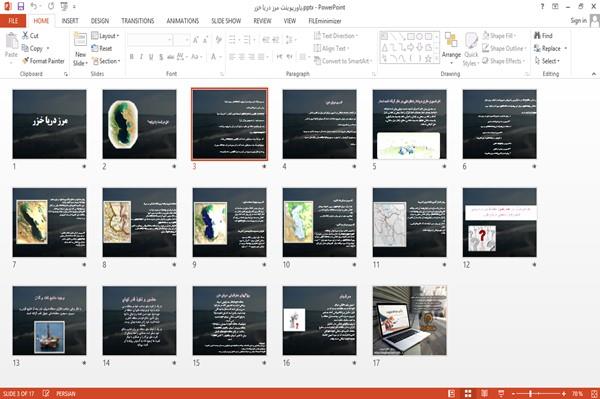The height and width of the screenshot is (399, 600).
Task: Switch to Reading View icon in status bar
Action: (484, 393)
